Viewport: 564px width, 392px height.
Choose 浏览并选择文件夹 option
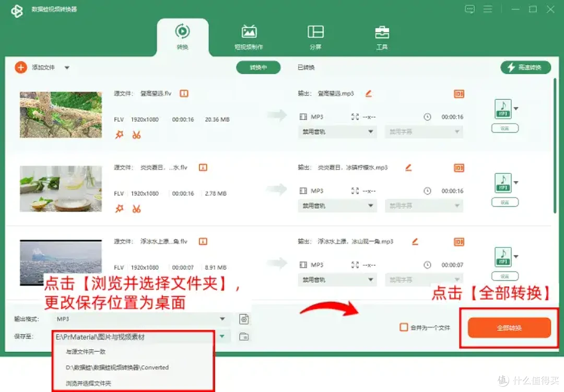[x=88, y=383]
